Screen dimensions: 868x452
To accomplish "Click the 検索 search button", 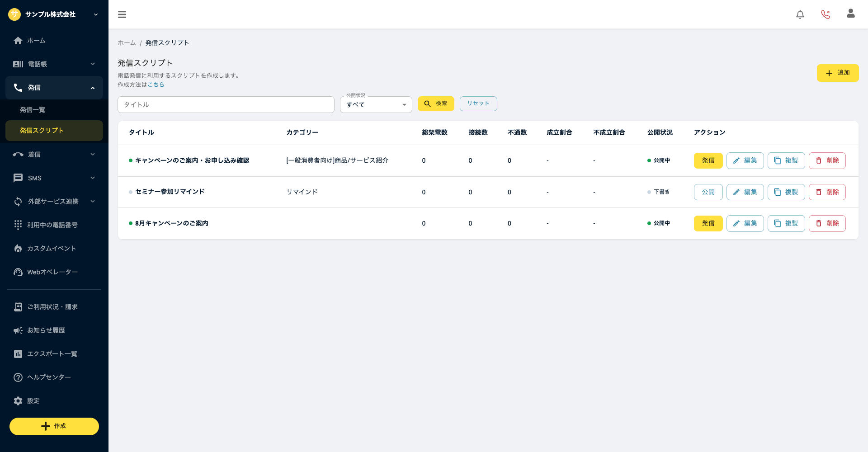I will click(436, 104).
